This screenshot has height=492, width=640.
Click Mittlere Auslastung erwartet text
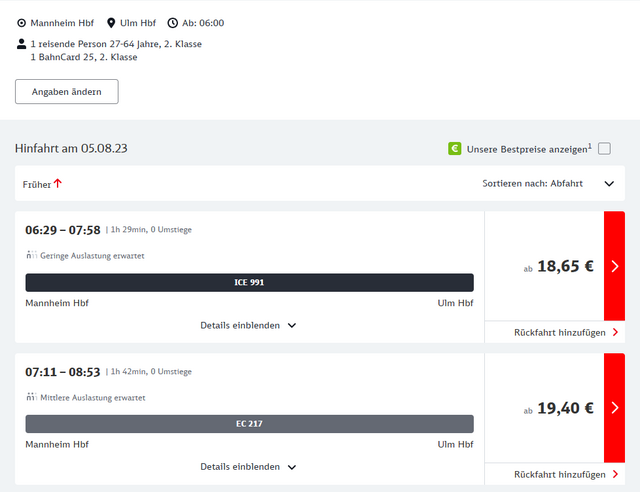pos(93,397)
